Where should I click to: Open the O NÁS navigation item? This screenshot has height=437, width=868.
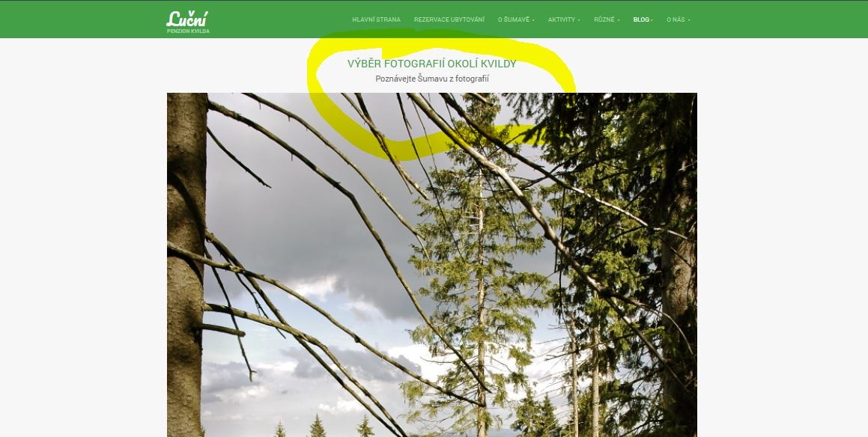click(676, 20)
